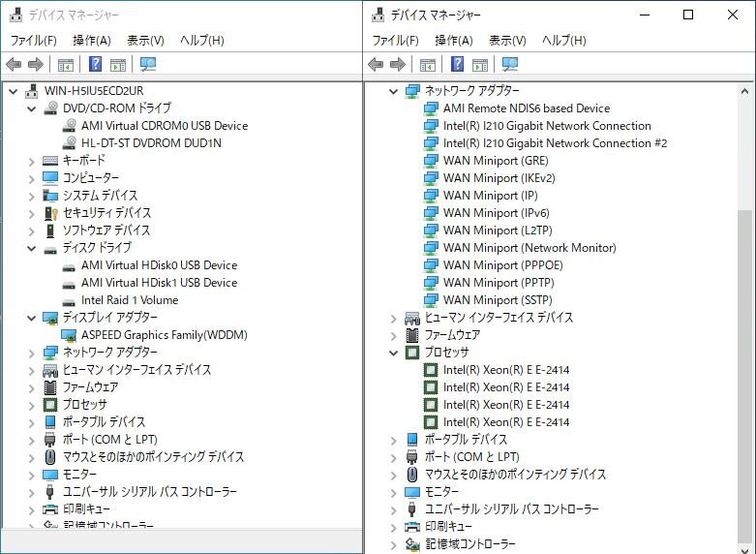Screen dimensions: 756x554
Task: Click the scroll up arrow in right window
Action: click(744, 91)
